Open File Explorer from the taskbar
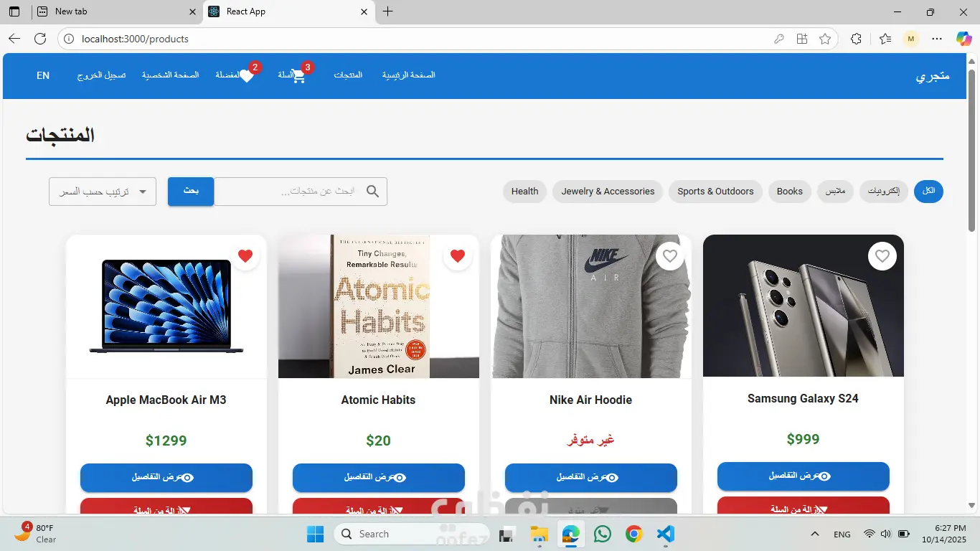Viewport: 980px width, 551px height. click(x=539, y=534)
